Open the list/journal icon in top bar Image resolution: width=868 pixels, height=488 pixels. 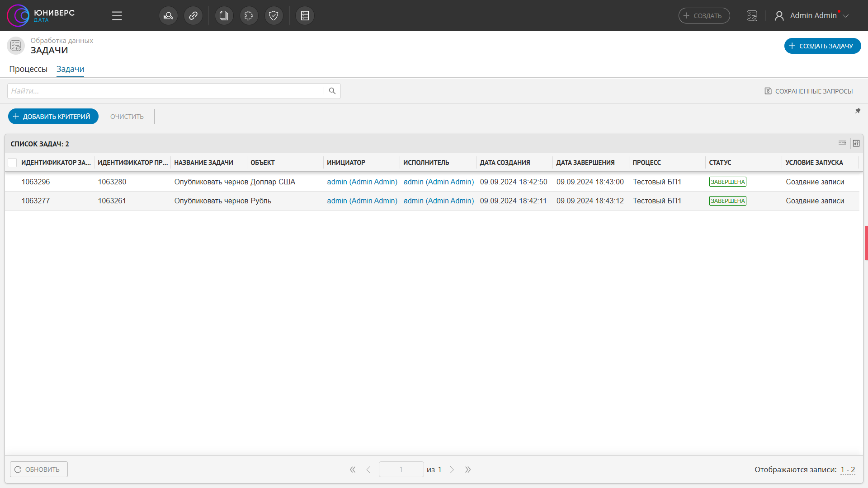(305, 16)
